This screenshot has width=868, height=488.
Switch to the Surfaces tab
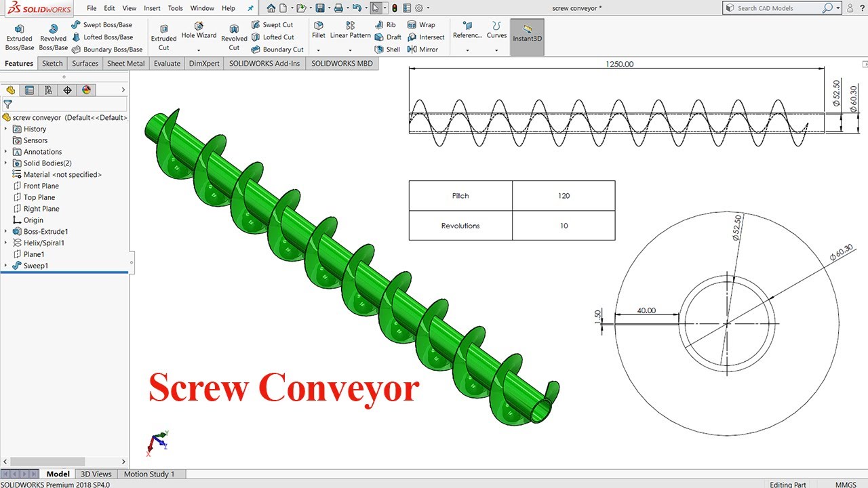(x=85, y=63)
